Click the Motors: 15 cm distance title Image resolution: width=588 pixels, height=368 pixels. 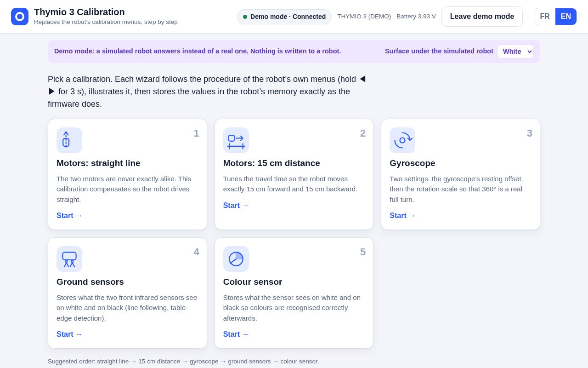pos(271,163)
